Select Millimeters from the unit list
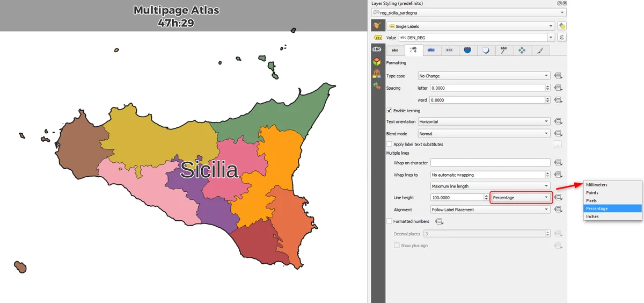 pos(597,185)
